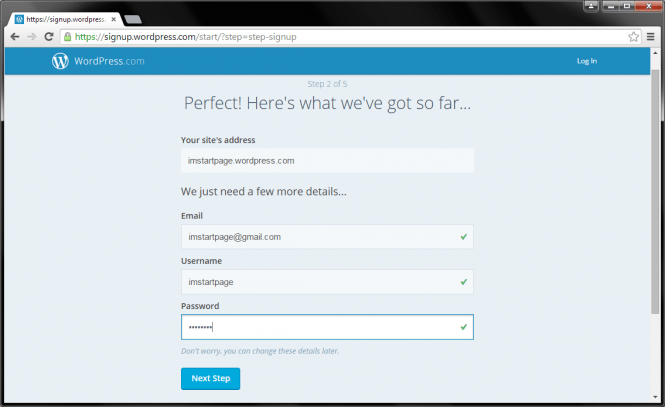
Task: Click the Username input field
Action: 327,282
